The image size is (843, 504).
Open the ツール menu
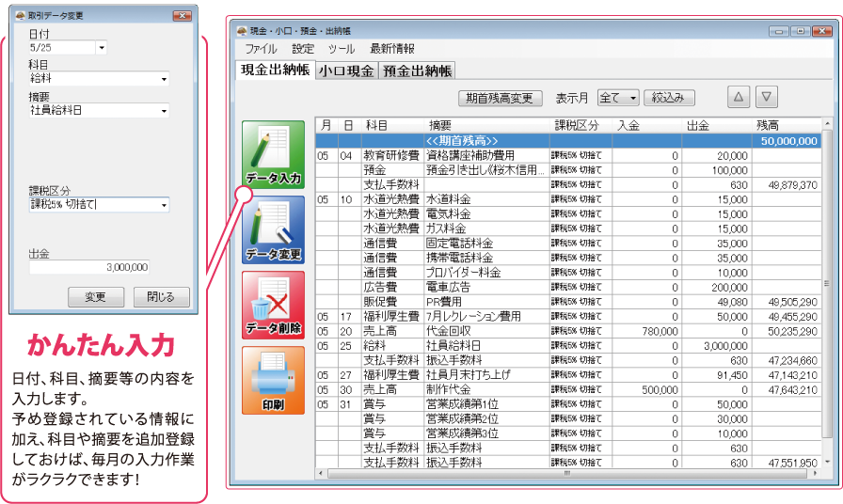point(341,48)
